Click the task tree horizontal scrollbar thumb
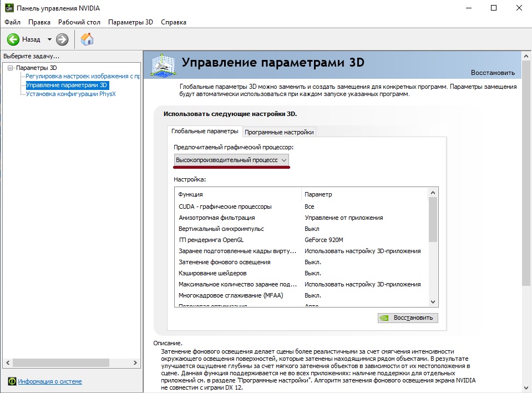The width and height of the screenshot is (532, 393). coord(61,362)
